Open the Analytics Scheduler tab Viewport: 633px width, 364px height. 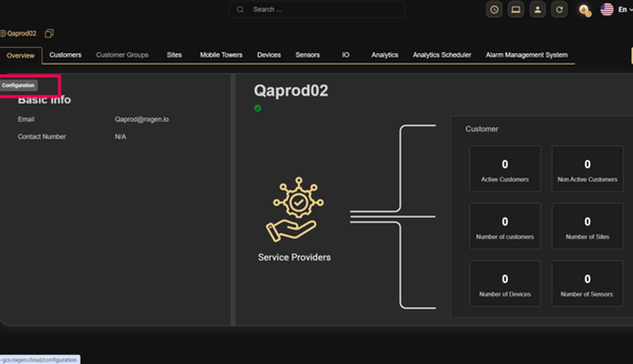(442, 55)
